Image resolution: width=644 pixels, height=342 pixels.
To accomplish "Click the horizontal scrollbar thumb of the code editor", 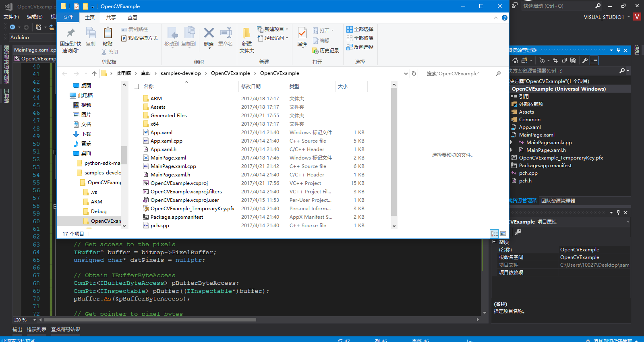I will (150, 320).
